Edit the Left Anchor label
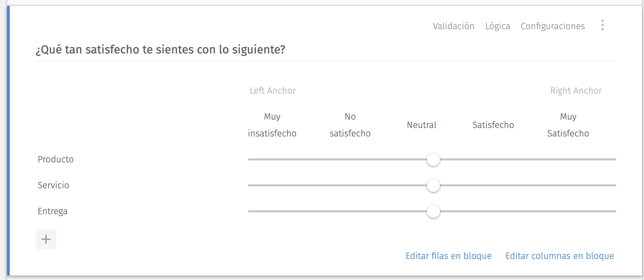This screenshot has width=644, height=280. 273,91
